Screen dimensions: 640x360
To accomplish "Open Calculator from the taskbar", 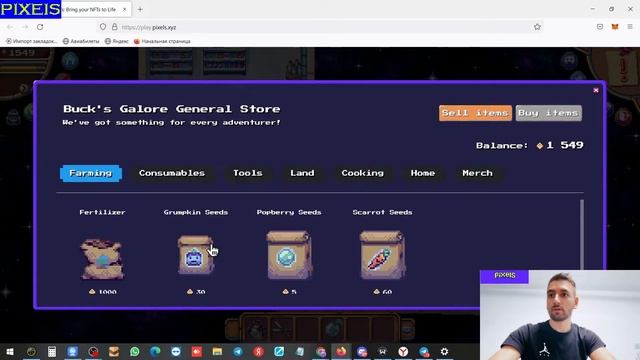I will point(52,351).
